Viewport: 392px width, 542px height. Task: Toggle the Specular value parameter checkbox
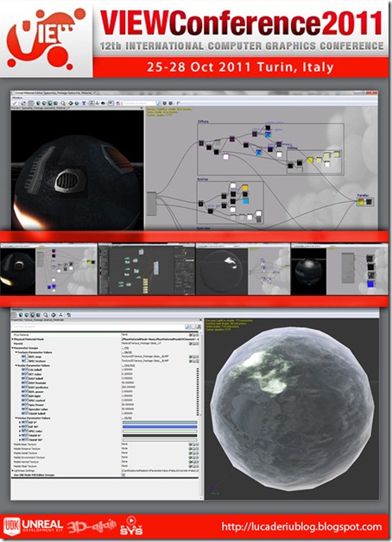25,408
